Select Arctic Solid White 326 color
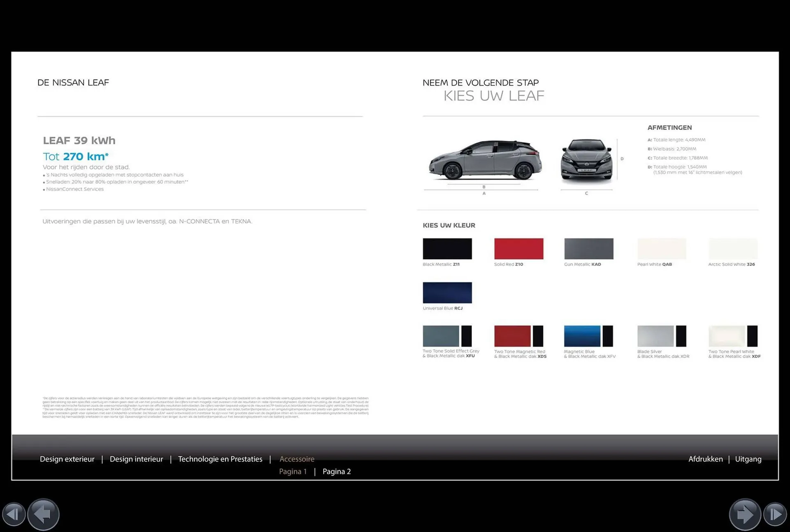The width and height of the screenshot is (790, 532). [732, 249]
